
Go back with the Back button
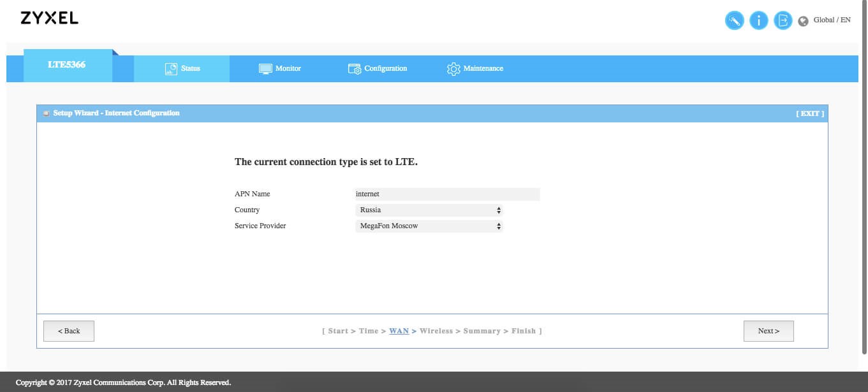click(69, 331)
